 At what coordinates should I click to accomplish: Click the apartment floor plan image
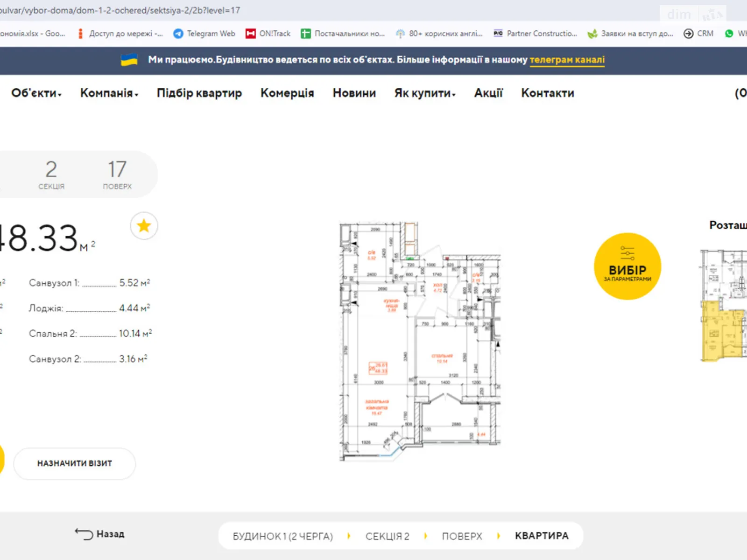click(x=420, y=342)
